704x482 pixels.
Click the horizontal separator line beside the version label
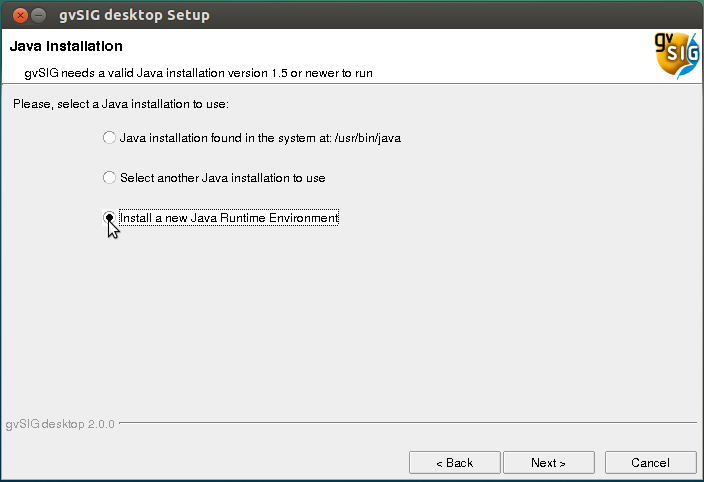pos(400,424)
